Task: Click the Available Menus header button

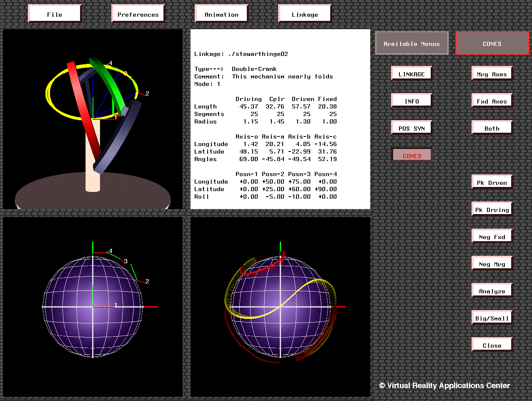Action: pos(412,43)
